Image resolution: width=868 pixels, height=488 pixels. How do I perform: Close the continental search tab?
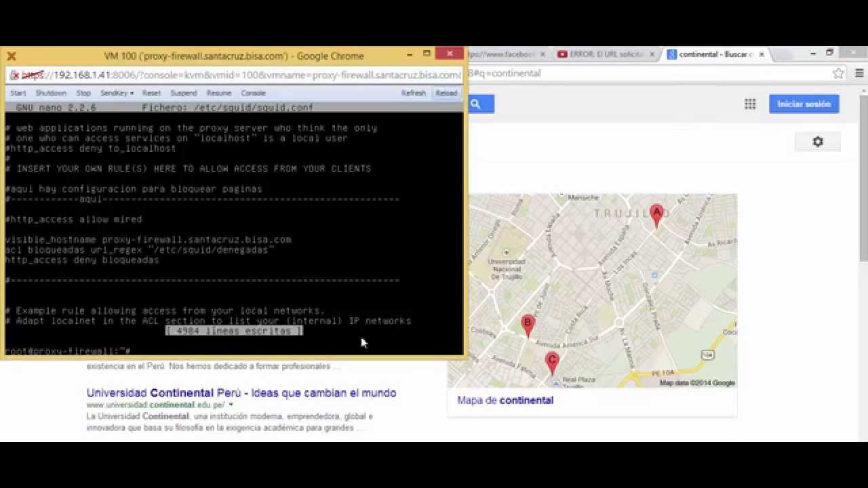coord(762,54)
